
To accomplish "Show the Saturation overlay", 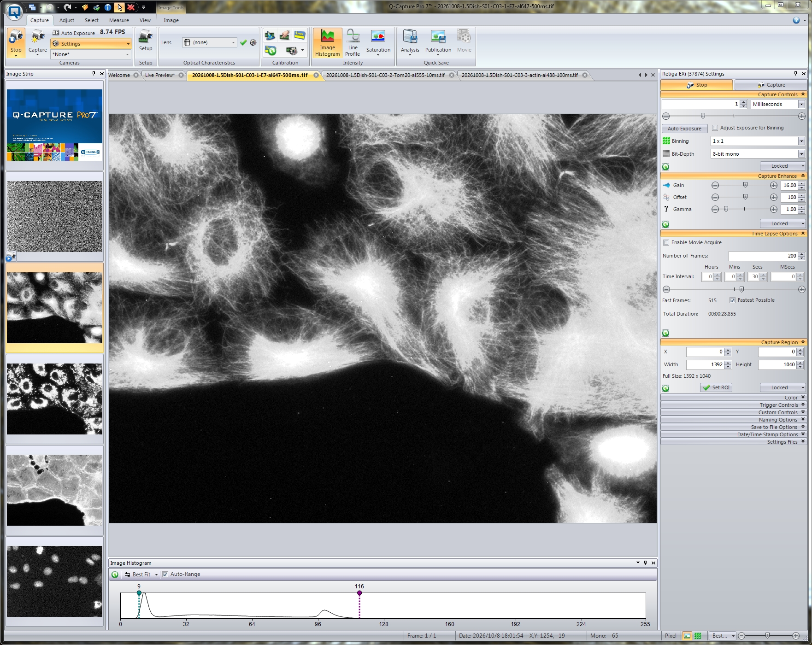I will pos(378,43).
